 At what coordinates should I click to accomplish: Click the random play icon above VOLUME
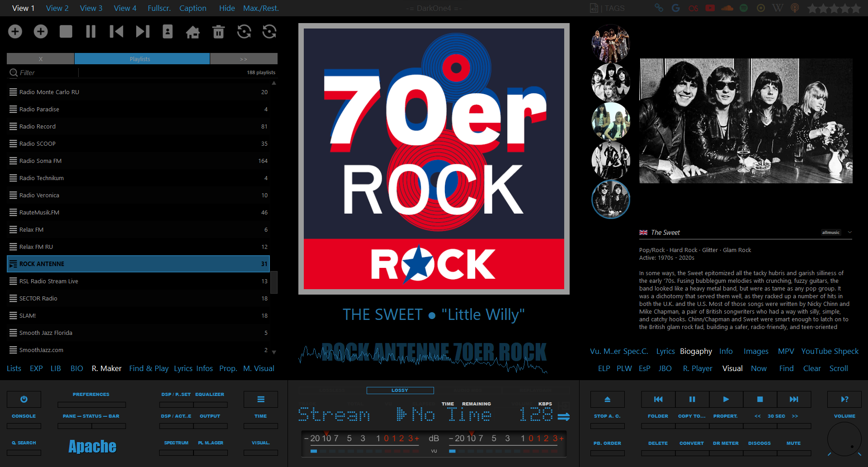click(x=844, y=399)
